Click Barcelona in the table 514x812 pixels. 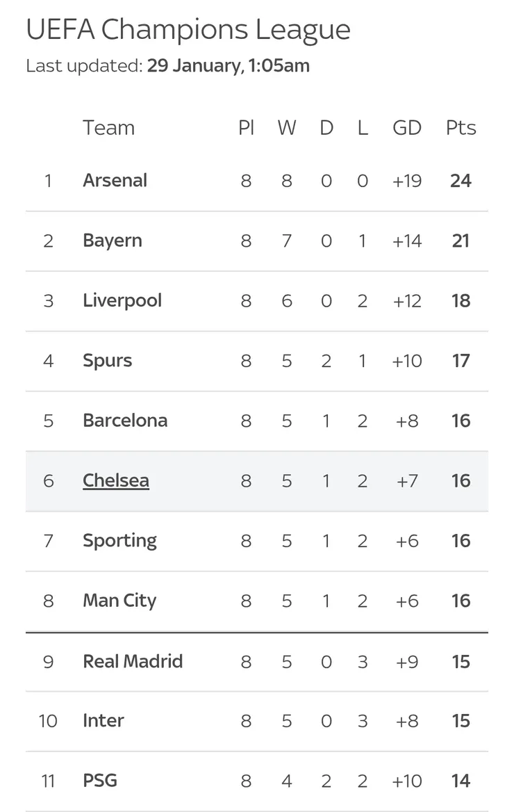(125, 421)
